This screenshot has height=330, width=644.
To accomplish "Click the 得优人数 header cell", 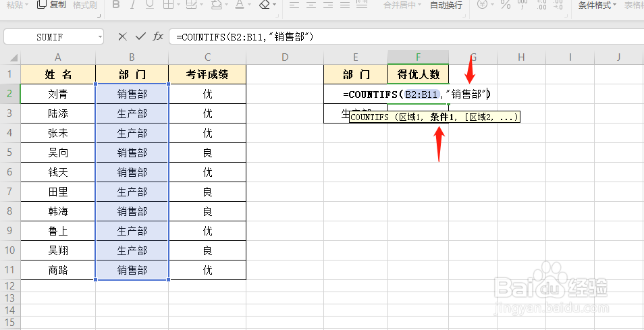I will click(x=418, y=74).
